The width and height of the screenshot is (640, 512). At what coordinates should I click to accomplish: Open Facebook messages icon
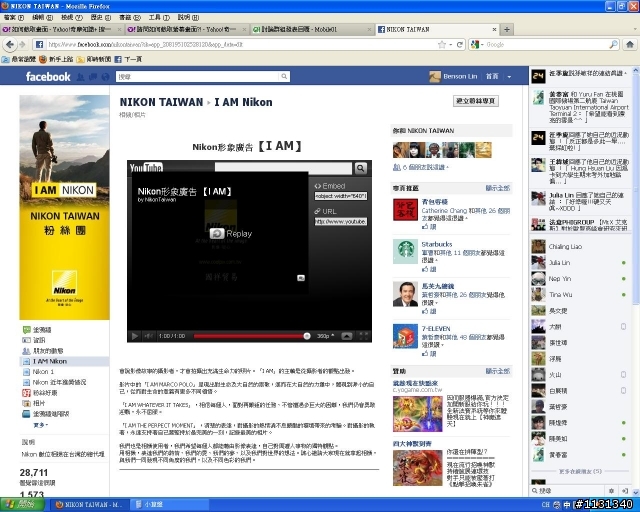(93, 76)
